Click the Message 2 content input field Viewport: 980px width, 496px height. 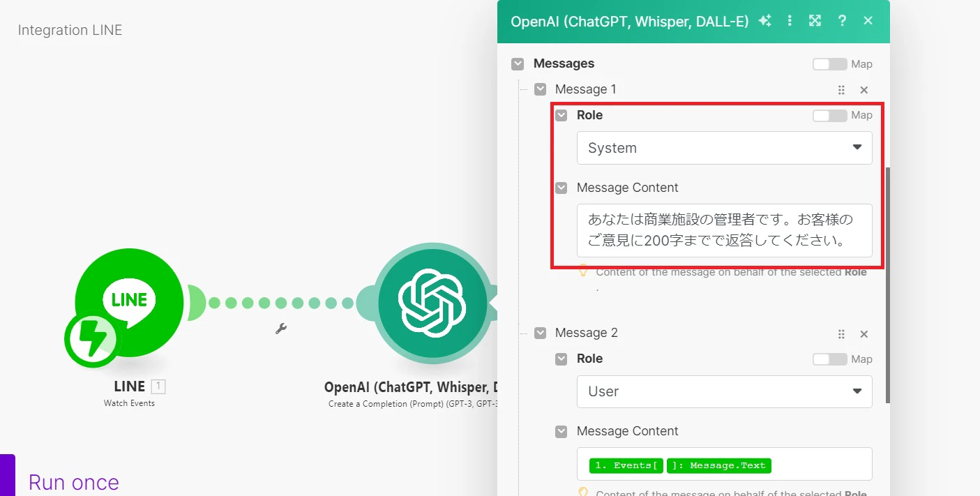tap(724, 464)
